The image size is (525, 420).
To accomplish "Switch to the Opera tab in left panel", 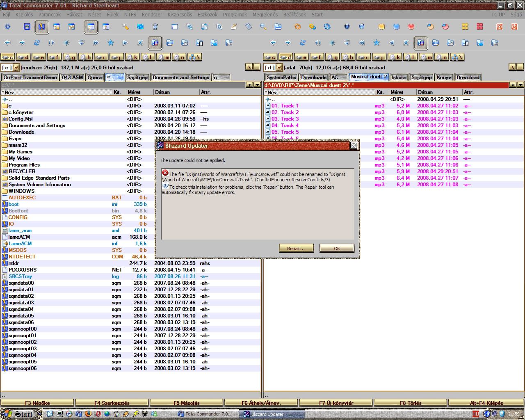I will point(94,77).
